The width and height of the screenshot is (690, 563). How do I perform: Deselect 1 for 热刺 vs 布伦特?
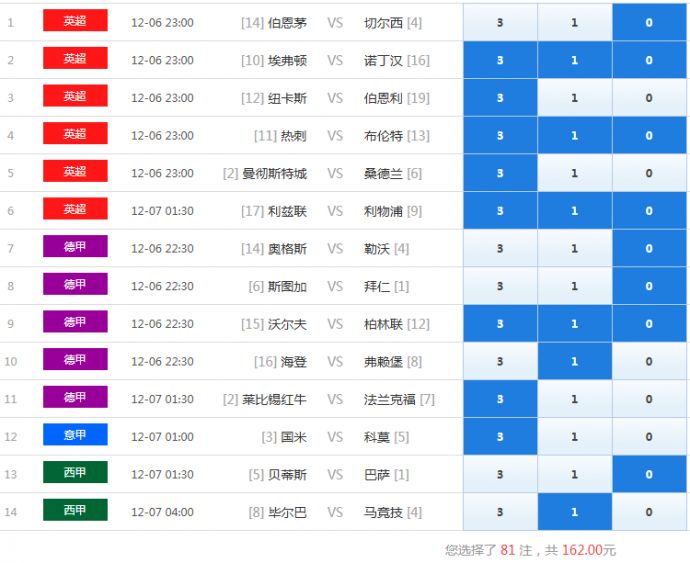pyautogui.click(x=575, y=135)
